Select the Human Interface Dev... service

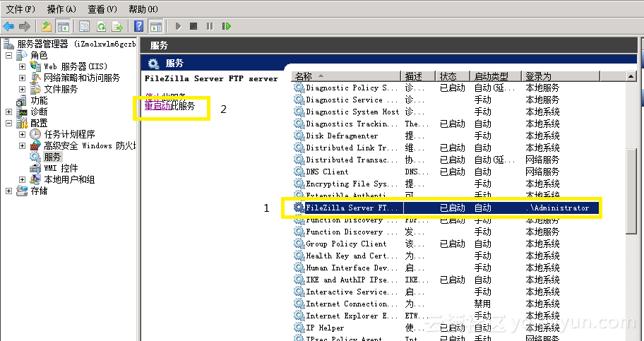pyautogui.click(x=446, y=268)
